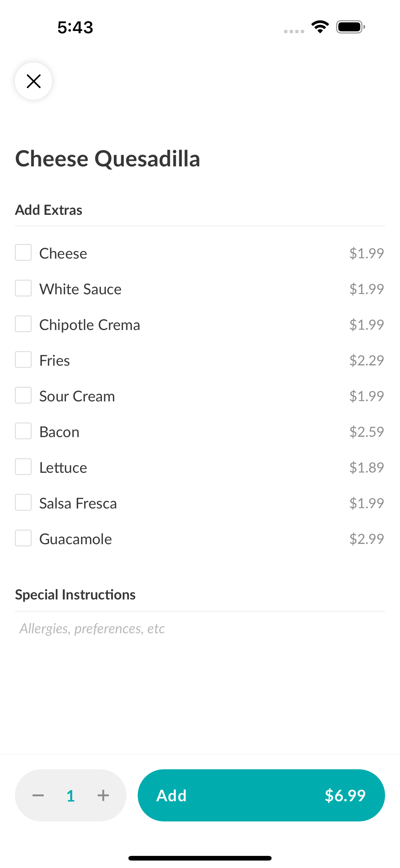Select the Chipotle Crema checkbox
400x868 pixels.
[x=23, y=324]
